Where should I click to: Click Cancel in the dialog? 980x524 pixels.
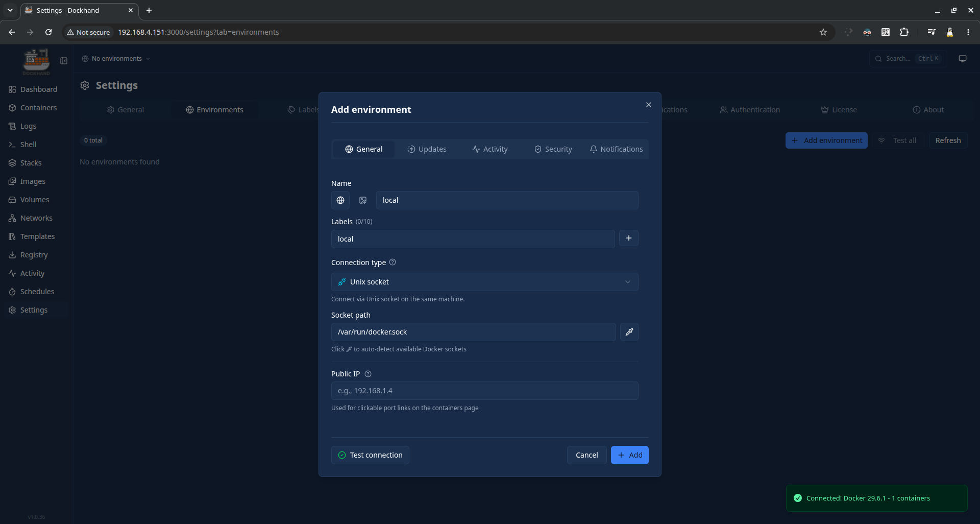pyautogui.click(x=586, y=455)
